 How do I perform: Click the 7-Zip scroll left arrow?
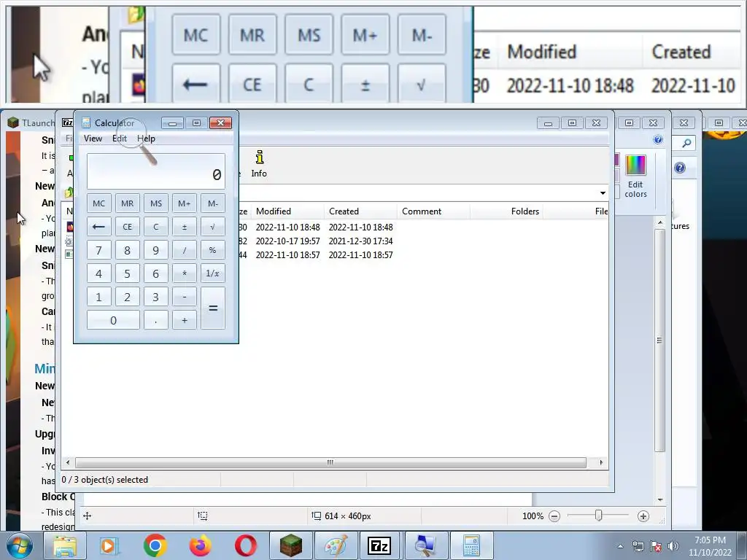(x=68, y=462)
